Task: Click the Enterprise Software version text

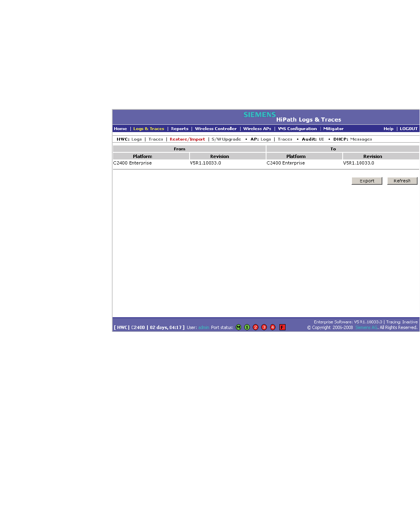Action: (348, 322)
